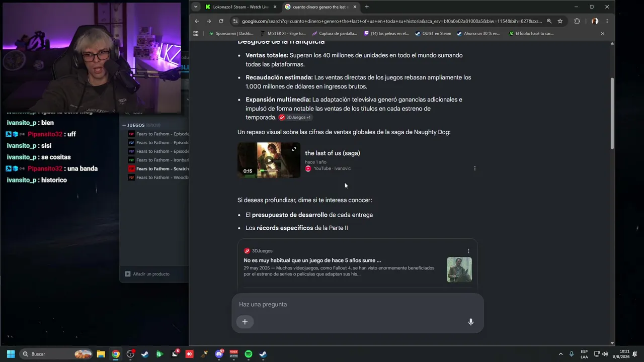Open the Chrome profile avatar
The width and height of the screenshot is (644, 362).
click(595, 21)
